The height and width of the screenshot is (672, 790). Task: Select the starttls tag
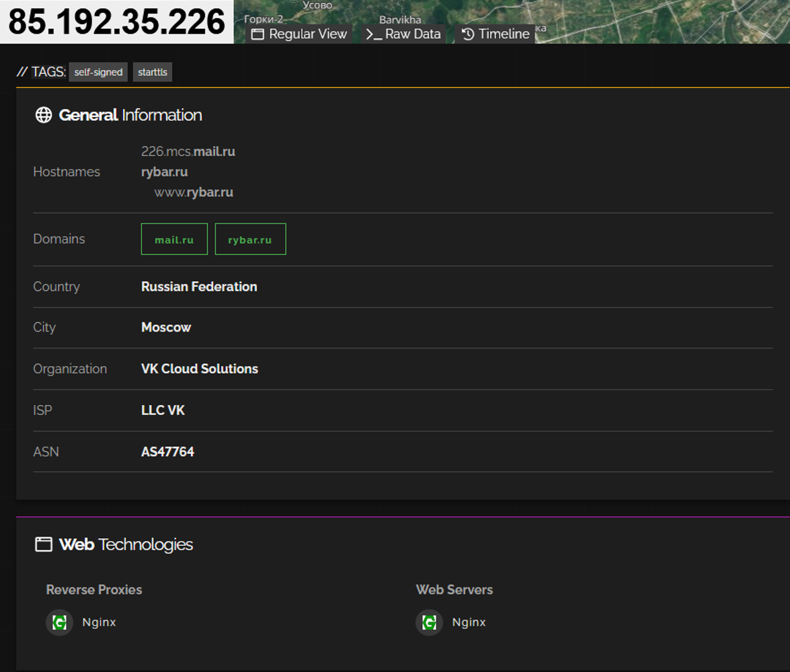153,72
